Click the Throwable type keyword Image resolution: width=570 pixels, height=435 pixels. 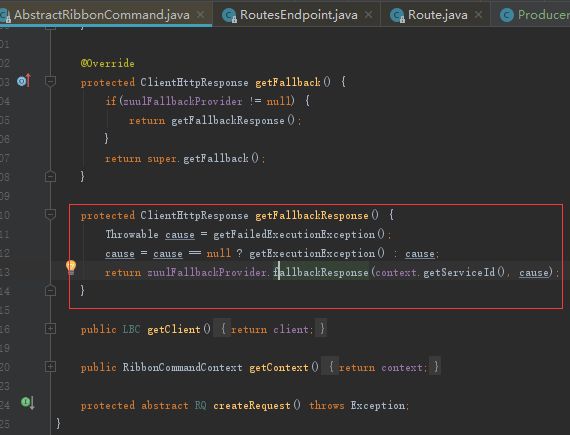coord(132,234)
